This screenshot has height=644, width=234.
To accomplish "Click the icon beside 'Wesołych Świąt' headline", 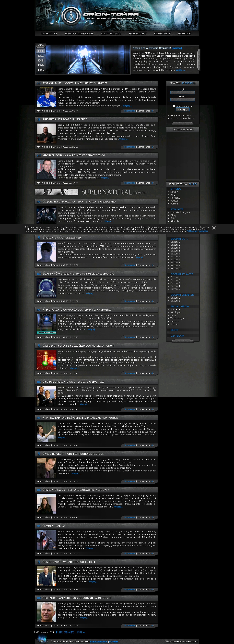I will [38, 346].
